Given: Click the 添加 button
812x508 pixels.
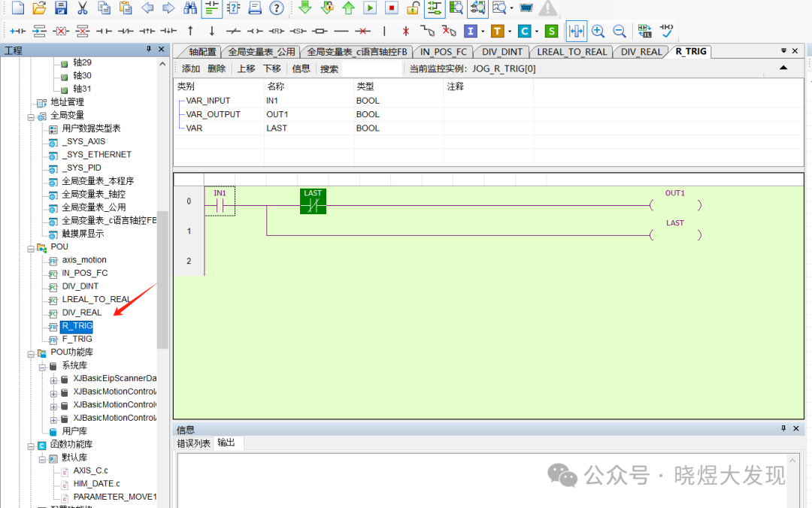Looking at the screenshot, I should coord(190,69).
